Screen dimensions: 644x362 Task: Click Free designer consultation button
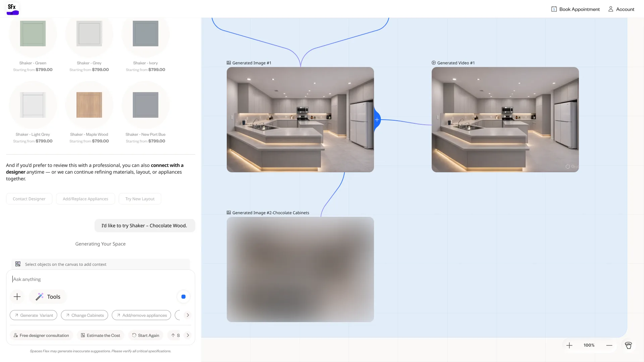pos(41,335)
